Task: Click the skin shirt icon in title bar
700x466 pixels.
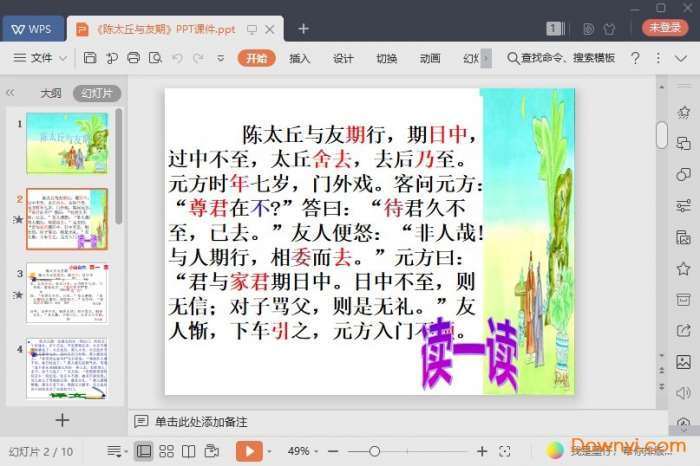Action: 609,29
